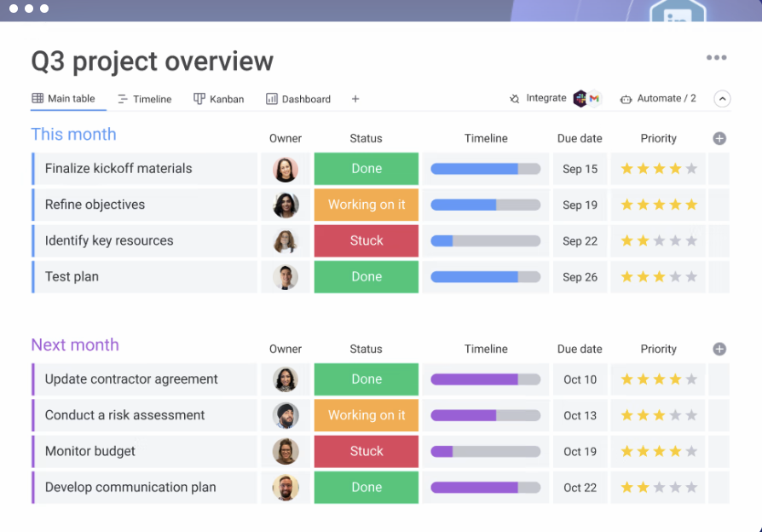Viewport: 762px width, 532px height.
Task: Add column to Next month group
Action: [x=719, y=349]
